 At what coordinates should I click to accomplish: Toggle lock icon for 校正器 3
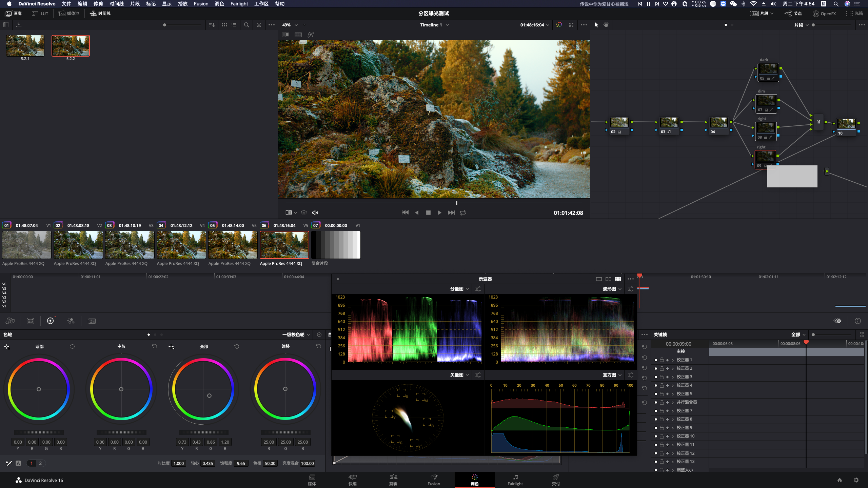click(662, 377)
